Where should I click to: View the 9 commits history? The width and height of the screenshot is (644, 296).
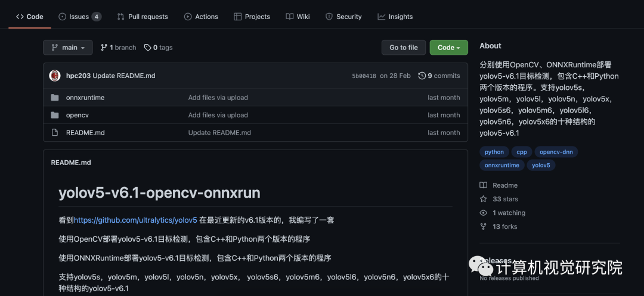click(x=439, y=76)
